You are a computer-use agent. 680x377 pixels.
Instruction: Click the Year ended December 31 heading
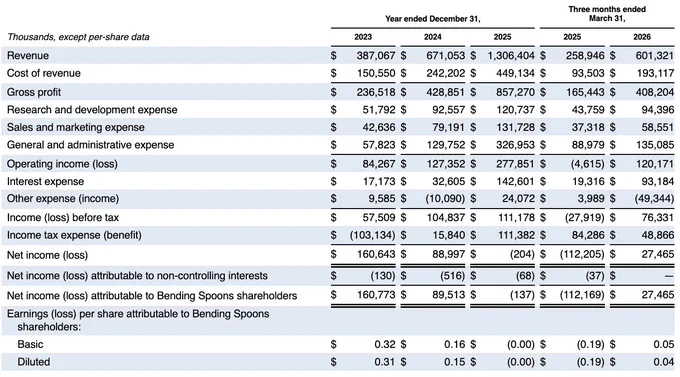pos(433,19)
